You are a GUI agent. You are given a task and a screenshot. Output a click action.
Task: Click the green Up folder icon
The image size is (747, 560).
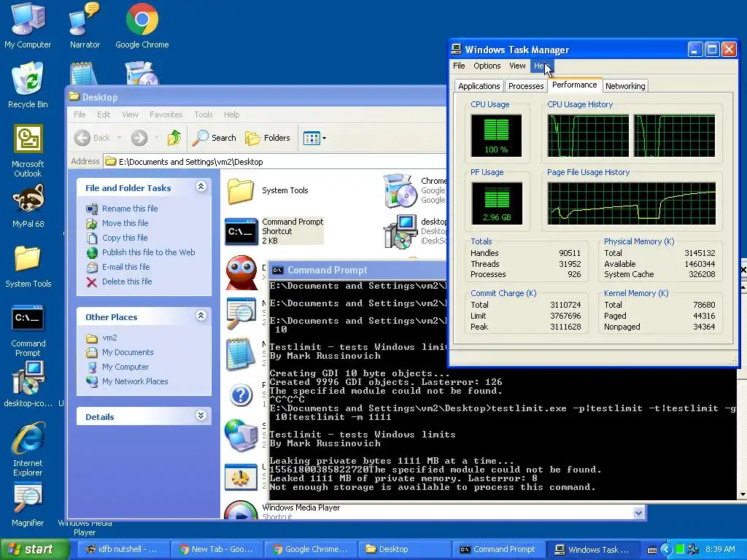pyautogui.click(x=174, y=138)
